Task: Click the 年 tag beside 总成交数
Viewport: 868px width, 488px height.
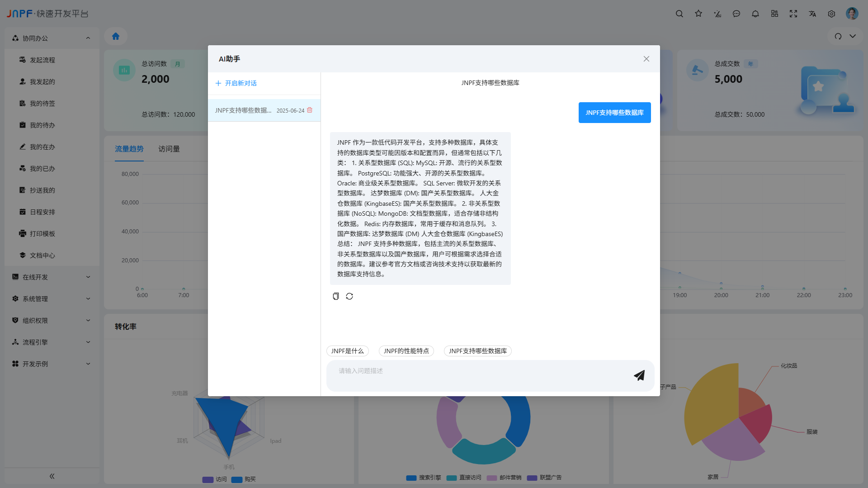Action: click(750, 64)
